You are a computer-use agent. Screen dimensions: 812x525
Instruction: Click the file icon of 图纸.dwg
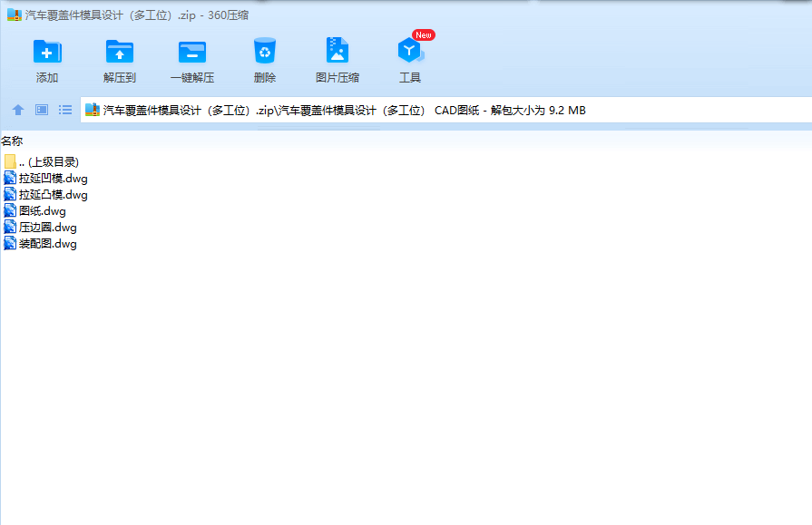point(10,210)
